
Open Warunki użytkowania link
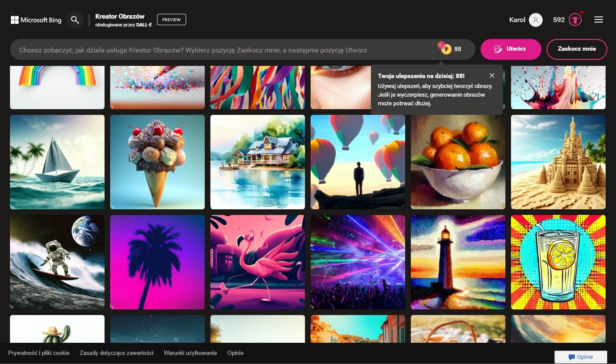[x=190, y=353]
